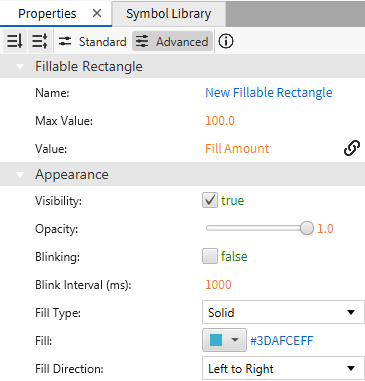Click the Fill color swatch square

pos(216,340)
